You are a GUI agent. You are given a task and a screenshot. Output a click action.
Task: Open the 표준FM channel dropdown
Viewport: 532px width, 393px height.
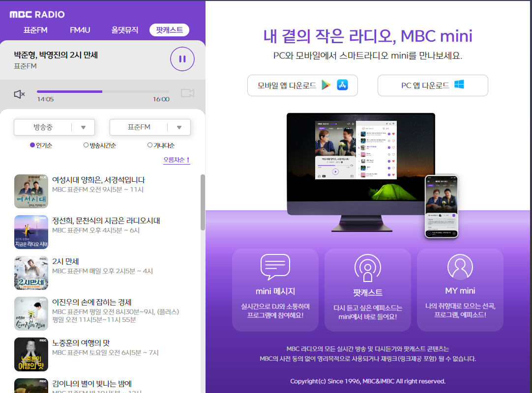[150, 127]
